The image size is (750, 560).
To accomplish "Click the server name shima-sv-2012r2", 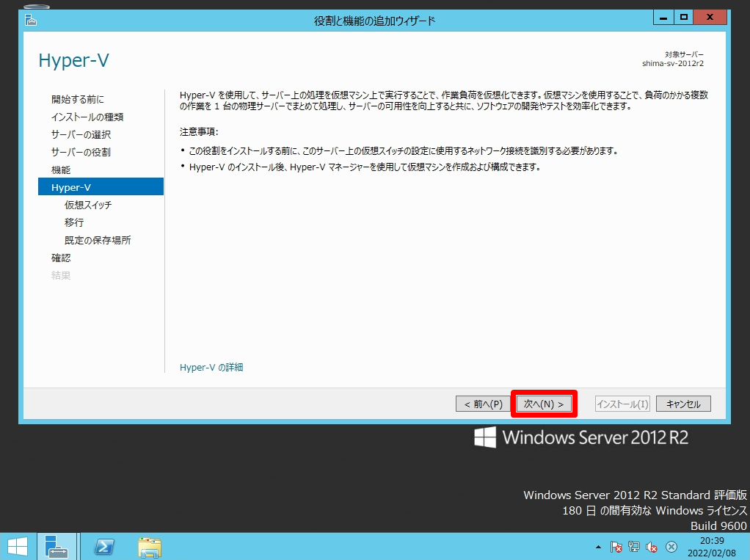I will tap(672, 63).
